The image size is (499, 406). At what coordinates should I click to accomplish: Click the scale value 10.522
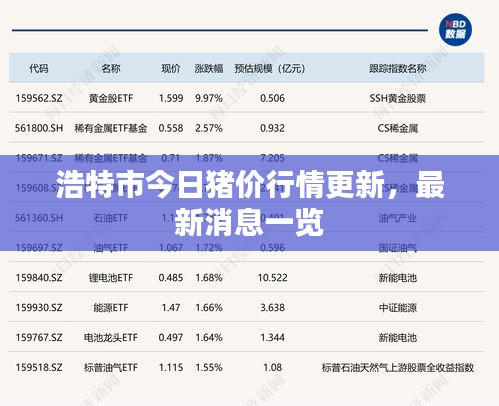coord(272,278)
